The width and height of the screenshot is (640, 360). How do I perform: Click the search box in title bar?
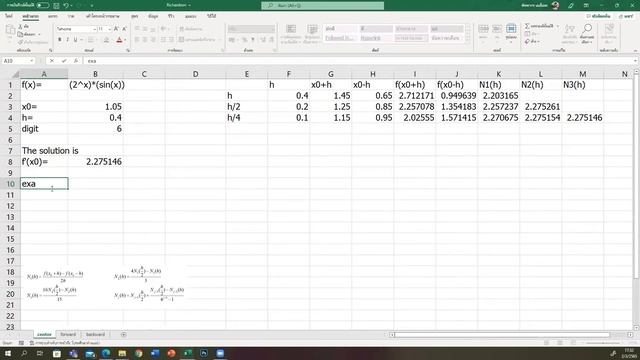322,5
